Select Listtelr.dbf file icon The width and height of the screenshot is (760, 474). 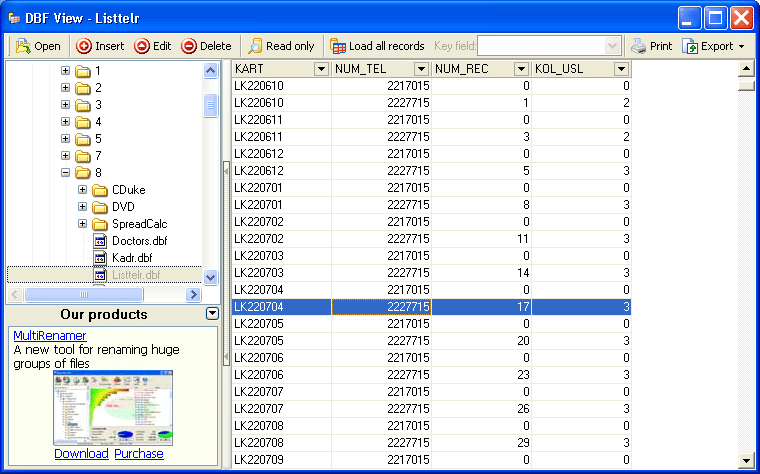click(100, 275)
